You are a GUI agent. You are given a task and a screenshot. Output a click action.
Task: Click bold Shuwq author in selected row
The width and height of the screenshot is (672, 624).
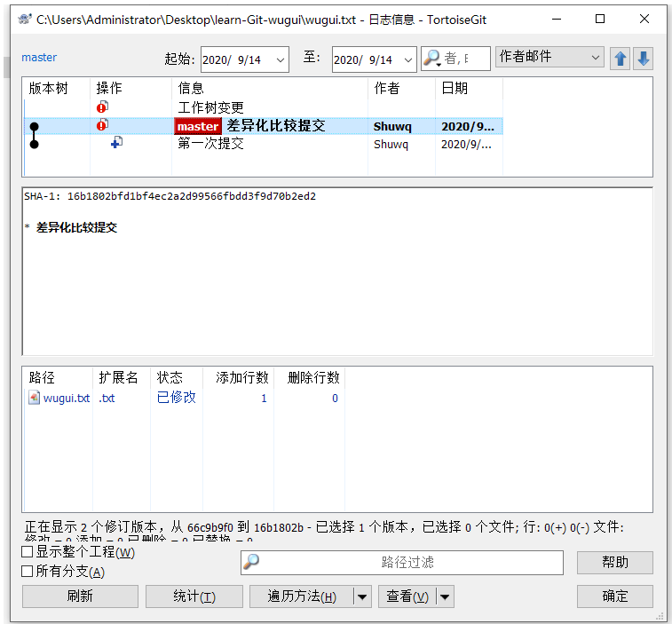tap(392, 126)
